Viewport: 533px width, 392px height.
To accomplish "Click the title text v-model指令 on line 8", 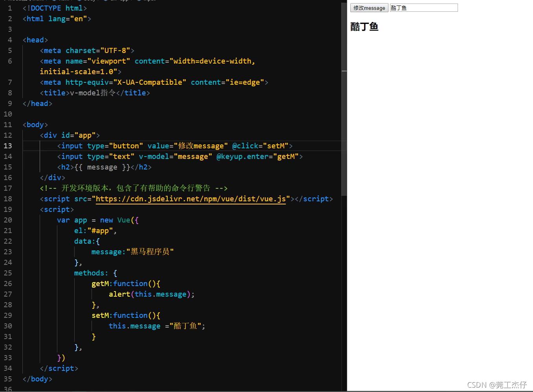I will 93,93.
